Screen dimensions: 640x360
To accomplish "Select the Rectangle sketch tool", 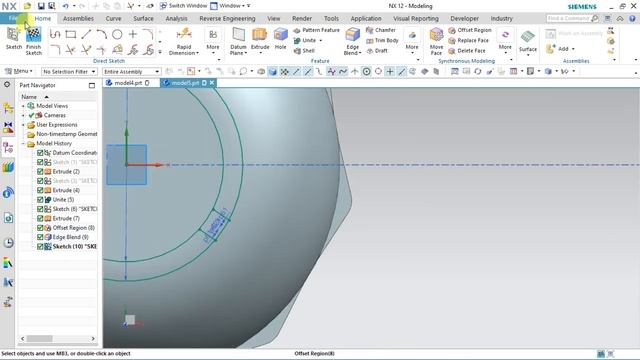I will [x=71, y=34].
